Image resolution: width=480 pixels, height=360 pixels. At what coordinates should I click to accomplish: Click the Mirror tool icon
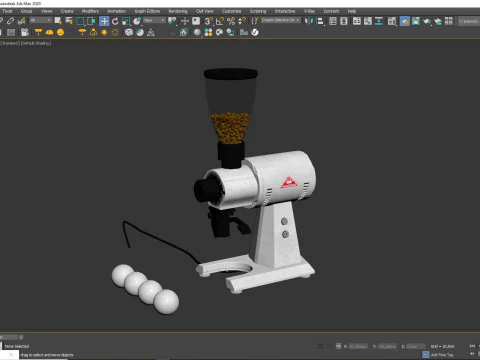point(309,21)
